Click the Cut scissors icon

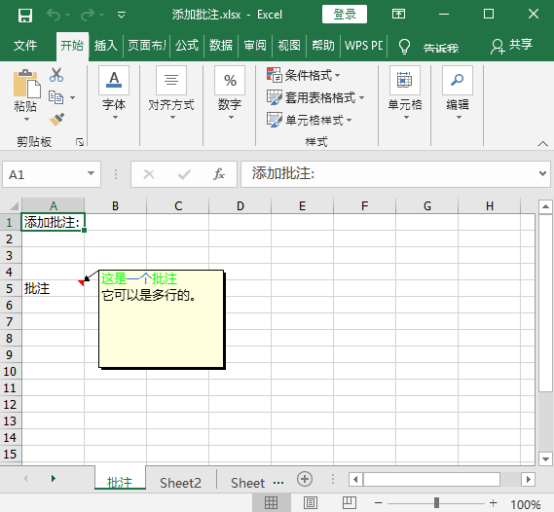tap(57, 75)
